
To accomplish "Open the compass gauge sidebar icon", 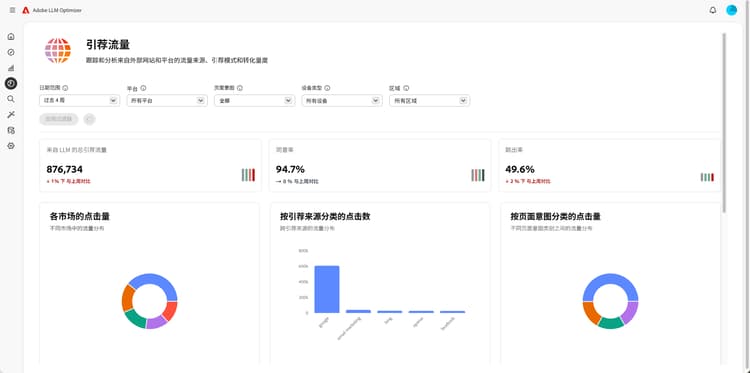I will 11,52.
